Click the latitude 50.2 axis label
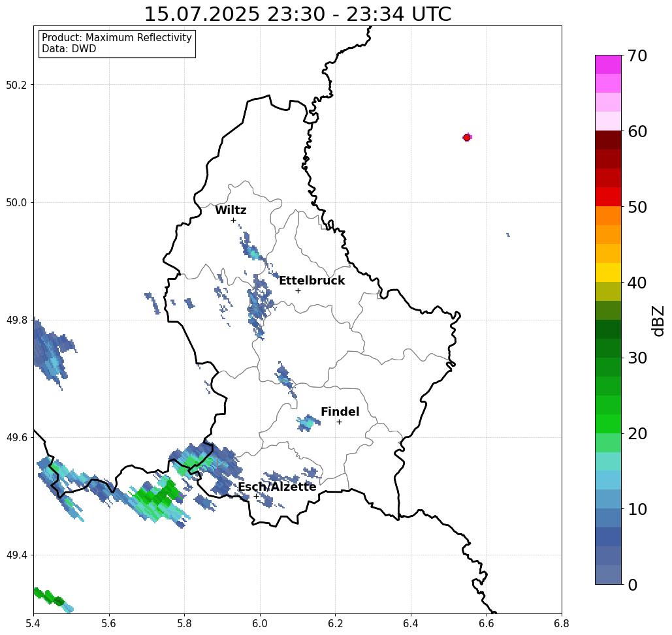Viewport: 672px width, 635px height. [16, 85]
